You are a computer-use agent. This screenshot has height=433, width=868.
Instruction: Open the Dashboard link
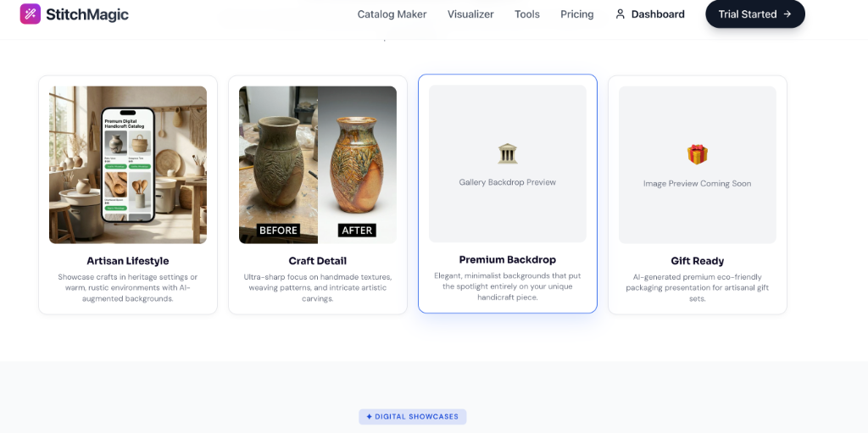(658, 14)
